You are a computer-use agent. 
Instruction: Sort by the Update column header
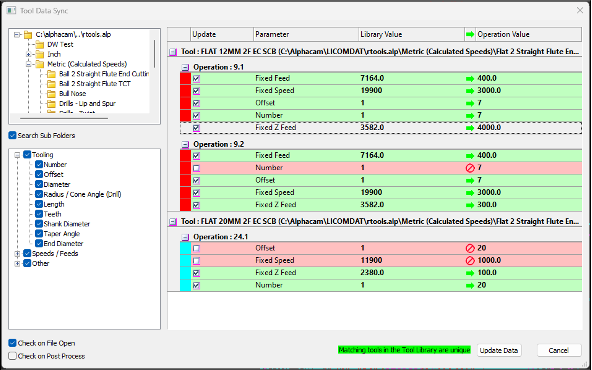click(222, 34)
